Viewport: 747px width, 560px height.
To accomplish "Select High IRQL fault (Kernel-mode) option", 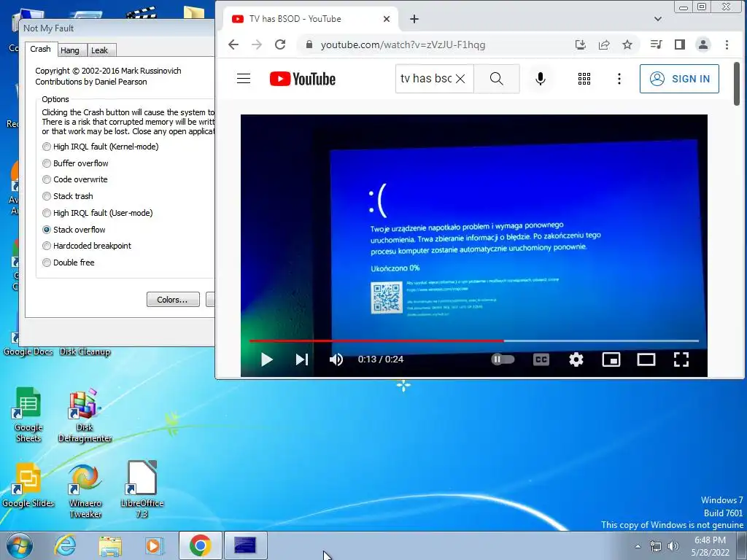I will (x=101, y=147).
